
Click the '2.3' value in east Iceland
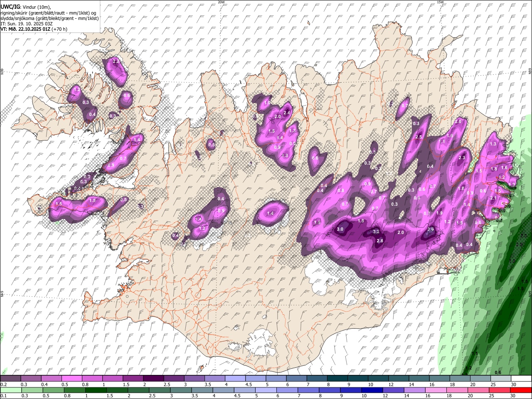pos(461,158)
